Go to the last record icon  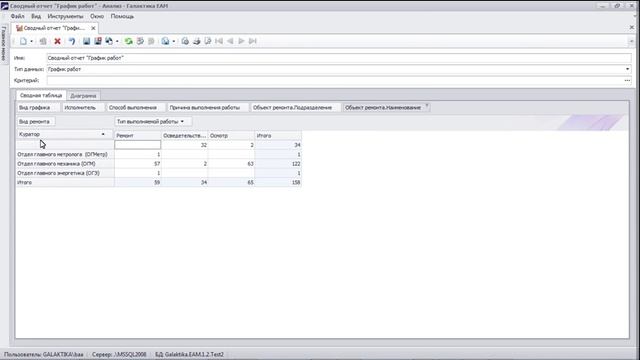coord(253,41)
